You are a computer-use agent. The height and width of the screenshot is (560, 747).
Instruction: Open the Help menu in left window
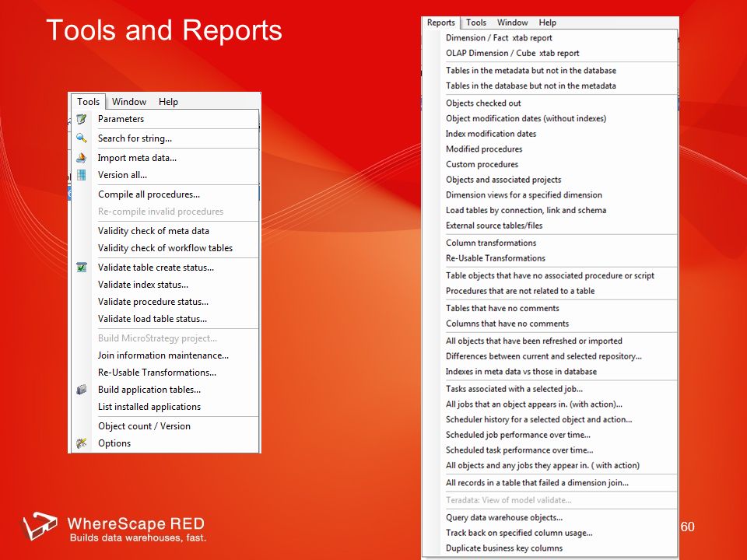[168, 101]
